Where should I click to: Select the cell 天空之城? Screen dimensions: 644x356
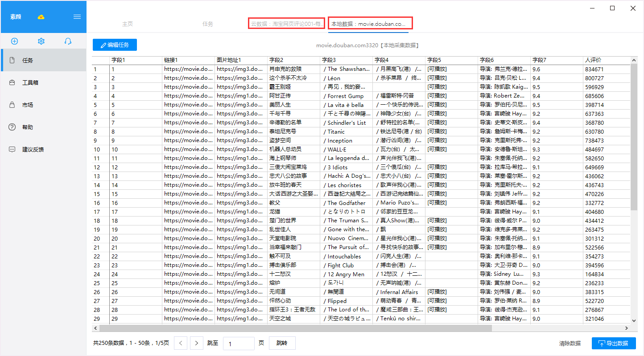(294, 319)
